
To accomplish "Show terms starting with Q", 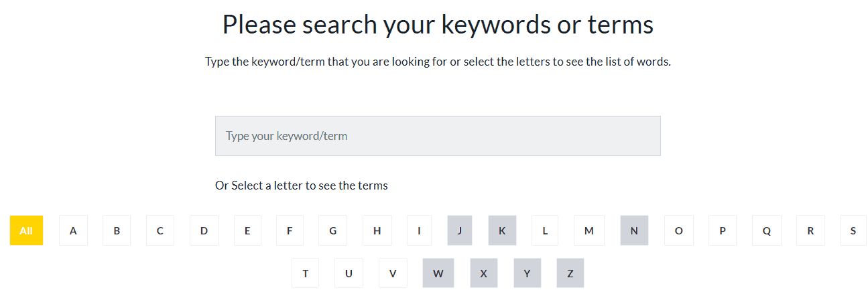I will [x=766, y=230].
